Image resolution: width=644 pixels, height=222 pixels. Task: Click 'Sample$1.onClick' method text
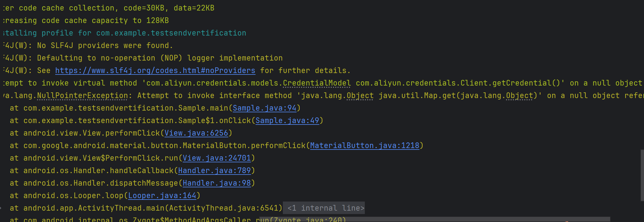215,121
